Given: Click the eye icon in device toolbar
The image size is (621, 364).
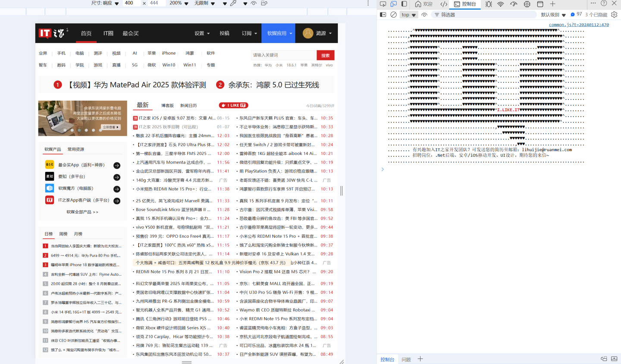Looking at the screenshot, I should [x=254, y=3].
